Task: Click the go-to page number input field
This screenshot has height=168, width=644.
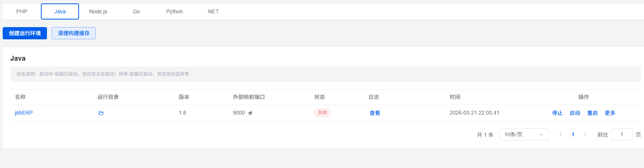Action: click(x=621, y=134)
